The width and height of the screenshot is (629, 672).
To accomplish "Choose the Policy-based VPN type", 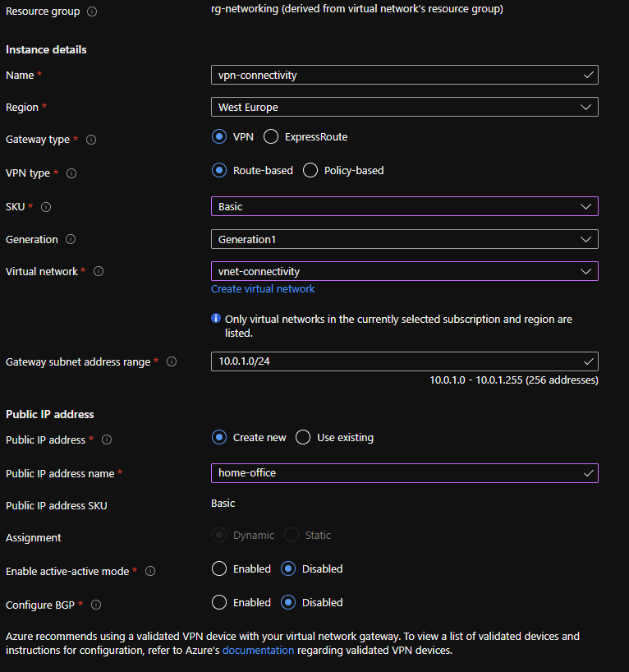I will click(310, 171).
